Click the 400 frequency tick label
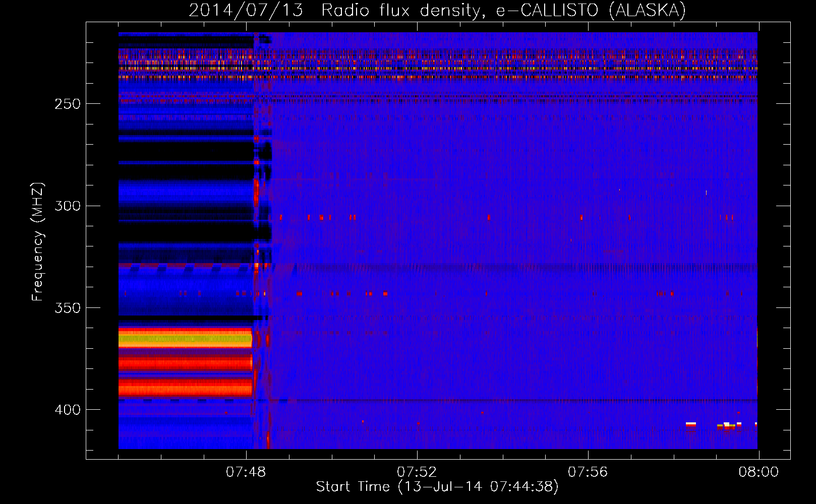Viewport: 816px width, 504px height. pyautogui.click(x=68, y=410)
